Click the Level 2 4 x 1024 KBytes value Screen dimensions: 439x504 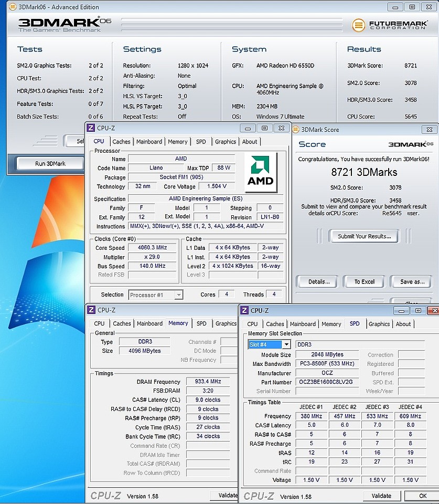coord(233,266)
